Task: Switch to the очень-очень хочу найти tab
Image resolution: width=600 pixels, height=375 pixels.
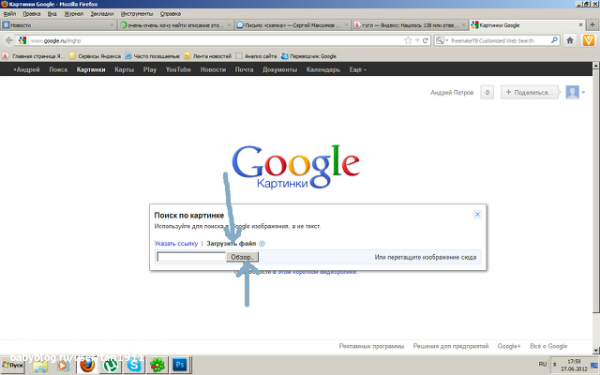Action: pos(175,25)
